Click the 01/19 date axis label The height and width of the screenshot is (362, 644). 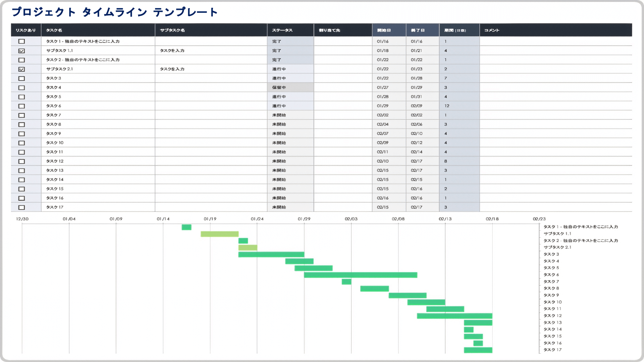click(x=210, y=219)
